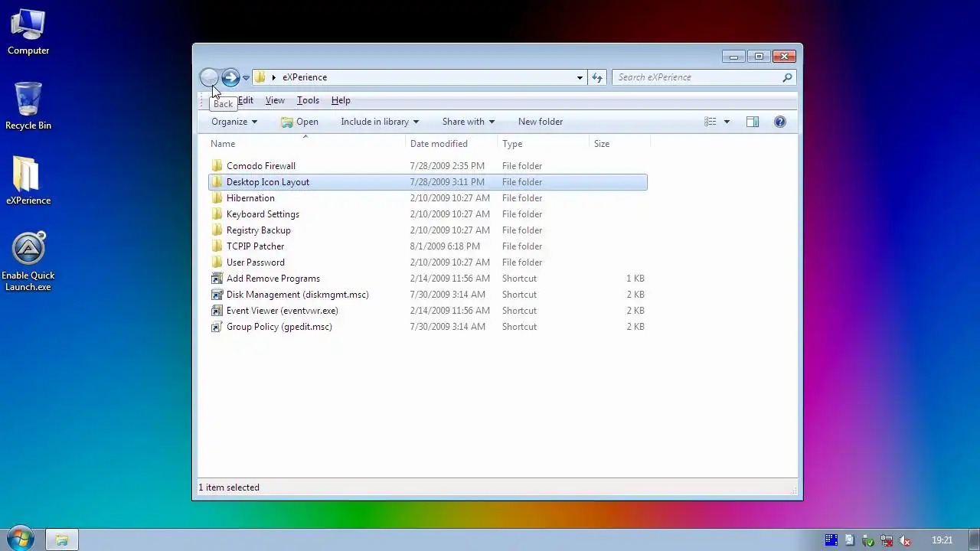Click the 19:21 taskbar clock
Image resolution: width=980 pixels, height=551 pixels.
pyautogui.click(x=942, y=540)
